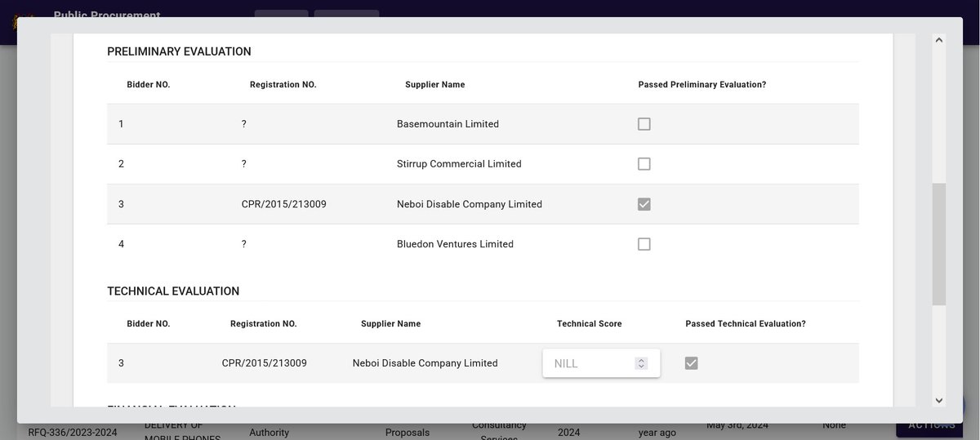The width and height of the screenshot is (980, 440).
Task: Click Neboi Disable Company Limited in technical table
Action: 425,363
